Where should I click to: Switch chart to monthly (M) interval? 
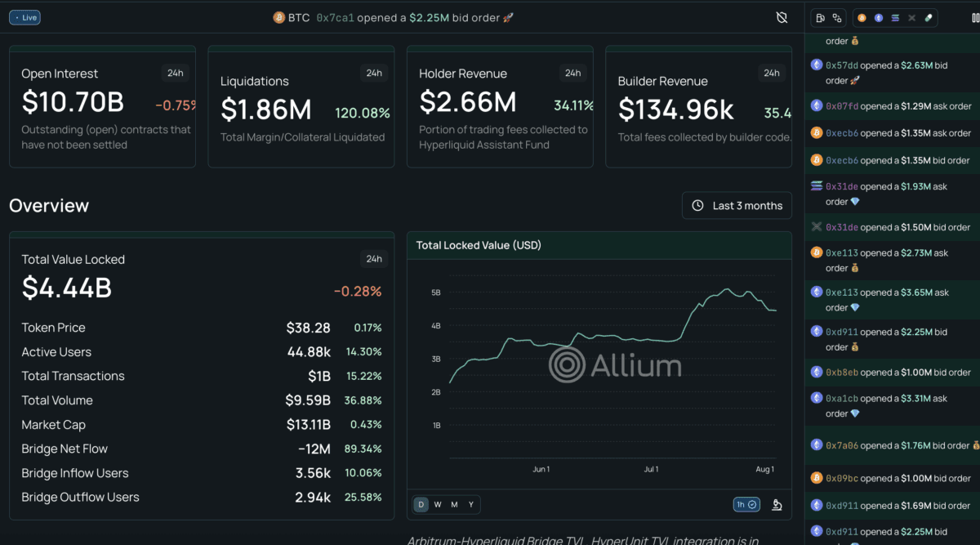(x=454, y=505)
